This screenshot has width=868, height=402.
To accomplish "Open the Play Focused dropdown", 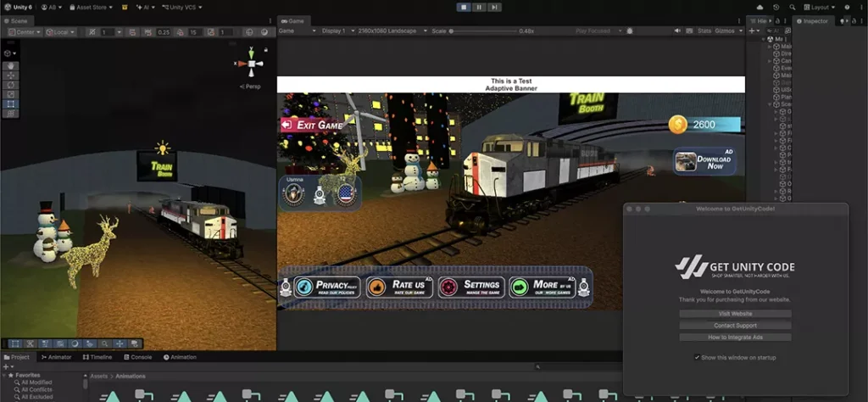I will 598,31.
